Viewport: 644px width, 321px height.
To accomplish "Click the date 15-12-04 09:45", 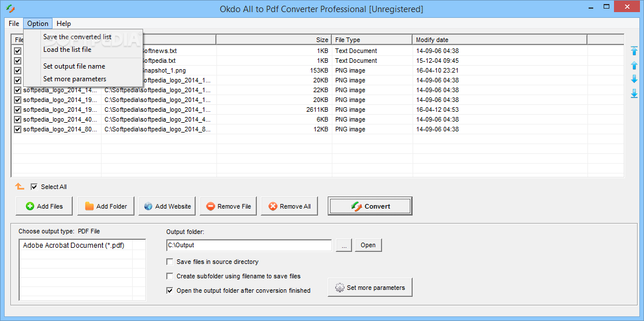I will (437, 61).
